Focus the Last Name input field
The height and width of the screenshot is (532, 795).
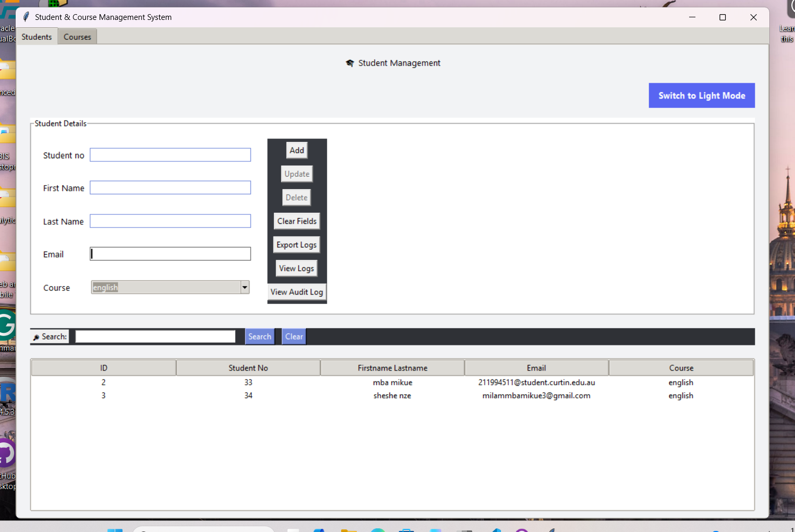(x=170, y=221)
